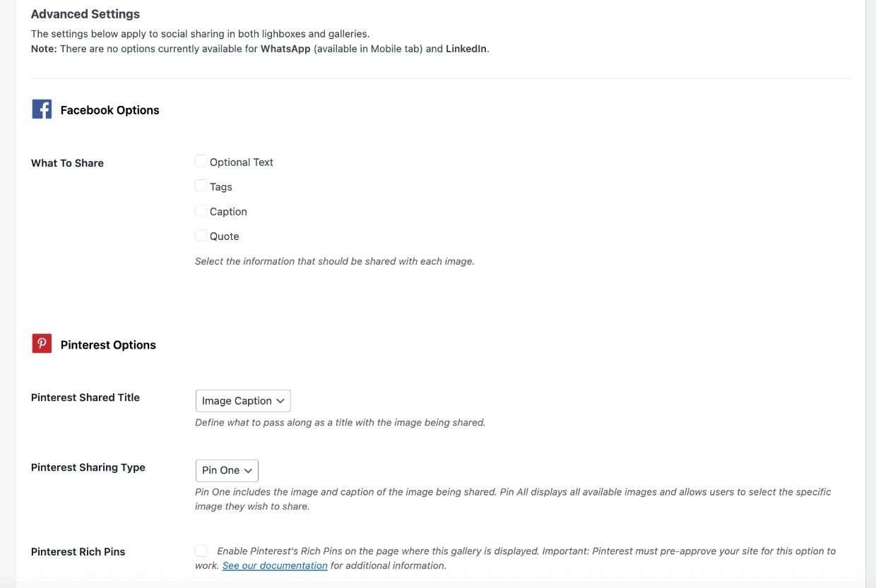This screenshot has height=588, width=876.
Task: Tick the Tags checkbox
Action: [201, 186]
